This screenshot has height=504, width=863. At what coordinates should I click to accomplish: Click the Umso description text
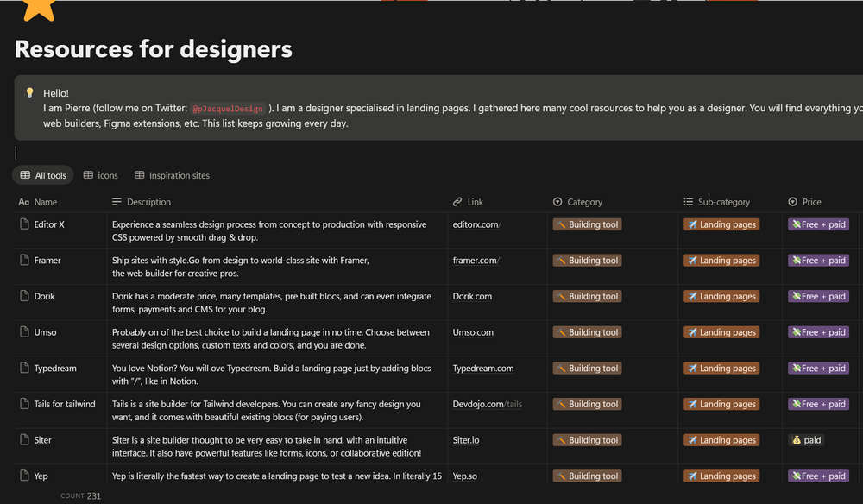[x=271, y=339]
